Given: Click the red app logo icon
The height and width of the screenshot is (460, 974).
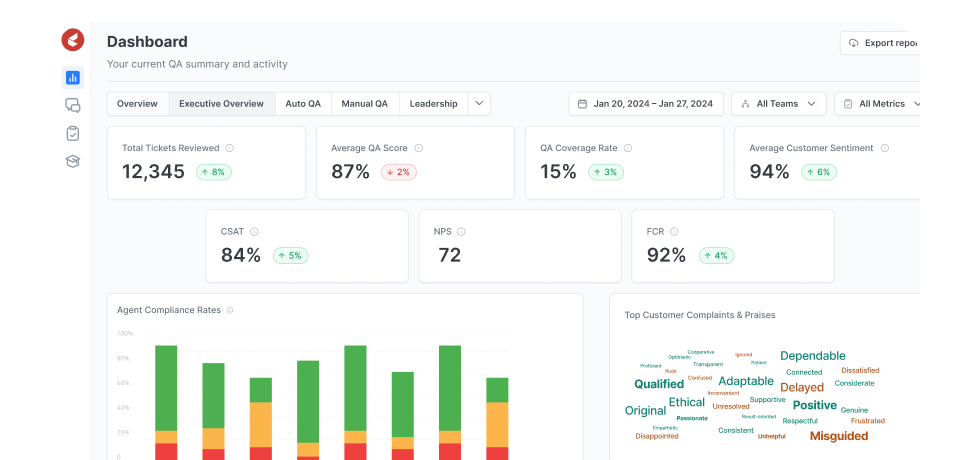Looking at the screenshot, I should (x=73, y=40).
